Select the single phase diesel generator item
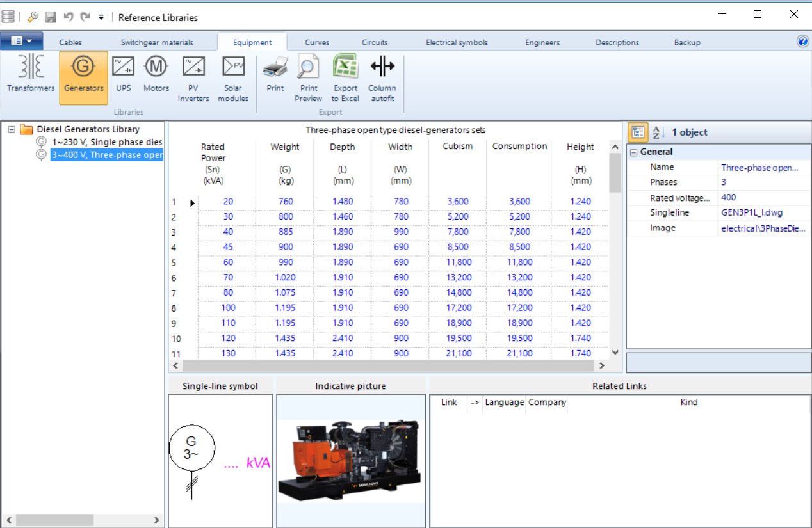The height and width of the screenshot is (528, 812). pos(106,141)
